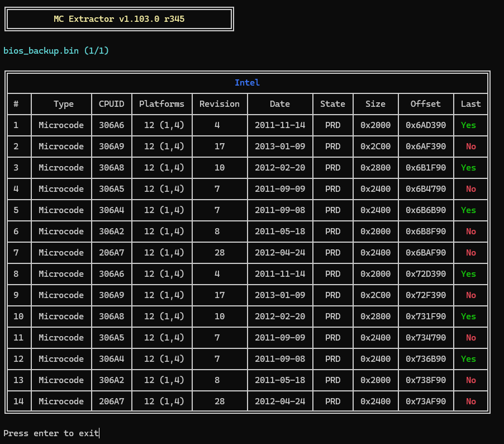Screen dimensions: 504x444
Task: Click the Offset column header
Action: (425, 104)
